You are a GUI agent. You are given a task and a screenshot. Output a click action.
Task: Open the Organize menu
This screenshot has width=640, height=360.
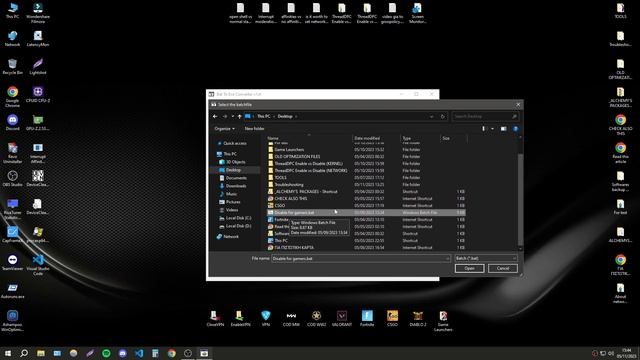[224, 129]
